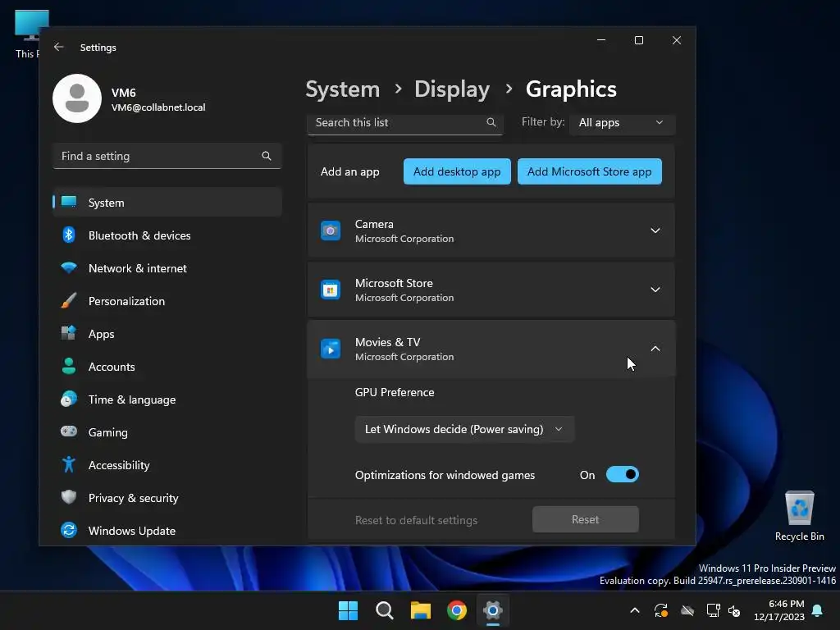Show hidden system tray icons

pos(635,610)
